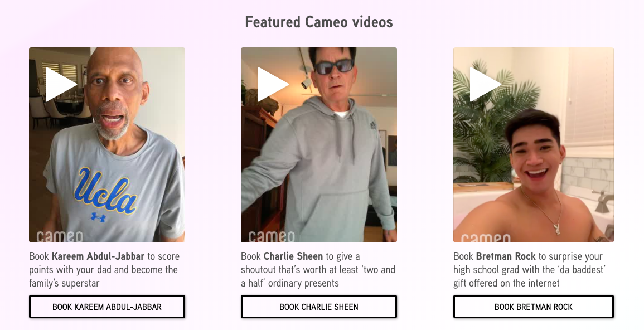Screen dimensions: 644x330
Task: Click the Book Kareem Abdul-Jabbar button
Action: (x=107, y=307)
